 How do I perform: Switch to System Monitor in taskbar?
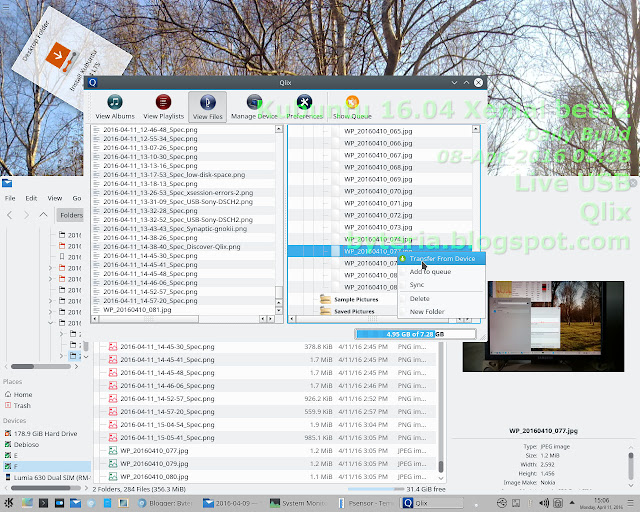[x=298, y=503]
